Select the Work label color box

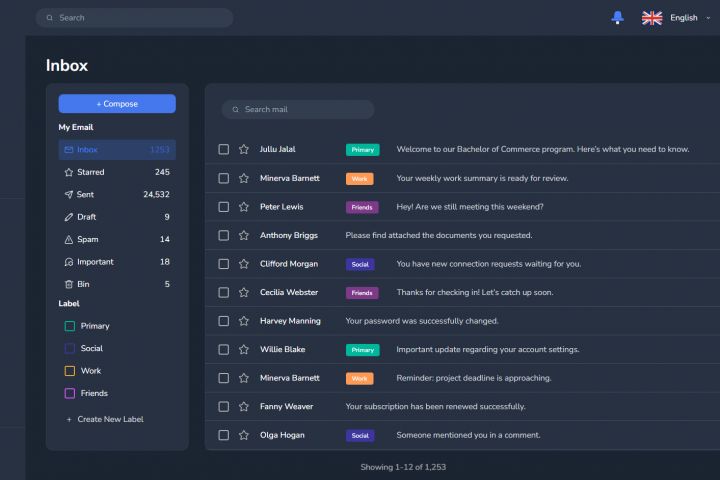coord(70,371)
